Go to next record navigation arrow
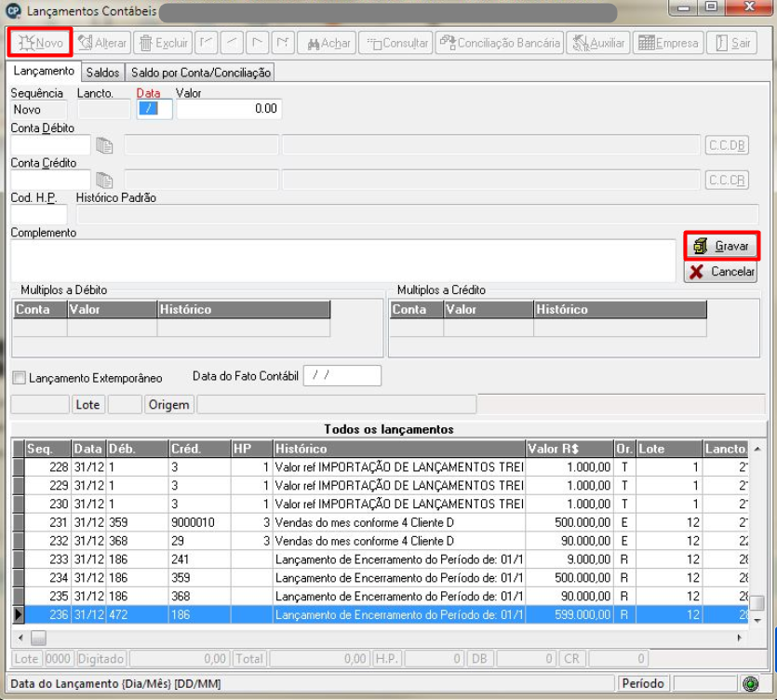The width and height of the screenshot is (777, 700). coord(257,43)
